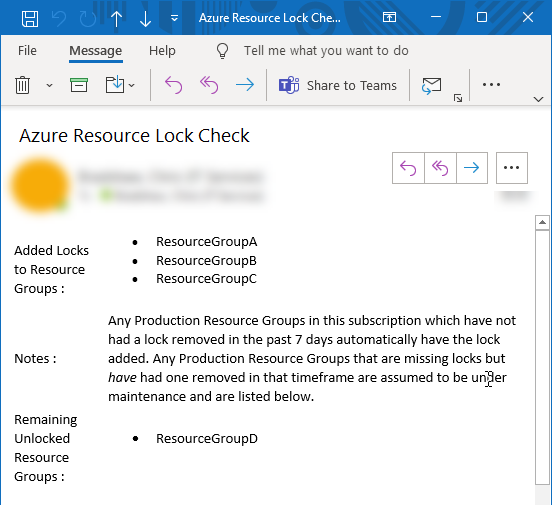Expand the Move dropdown arrow
552x505 pixels.
coord(132,85)
